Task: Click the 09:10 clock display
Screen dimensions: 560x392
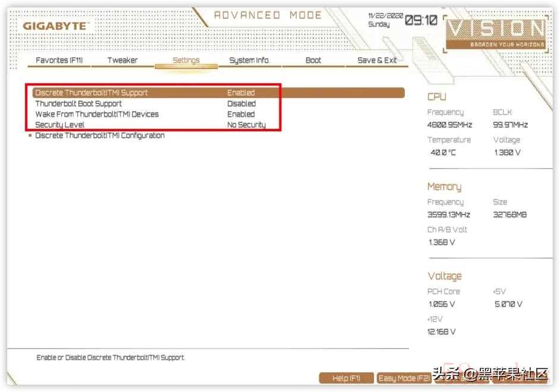Action: [x=421, y=21]
